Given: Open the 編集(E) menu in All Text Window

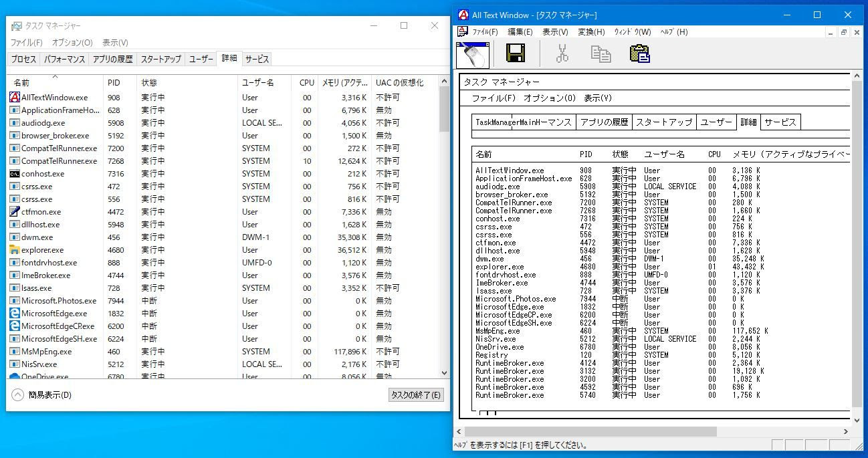Looking at the screenshot, I should (520, 31).
